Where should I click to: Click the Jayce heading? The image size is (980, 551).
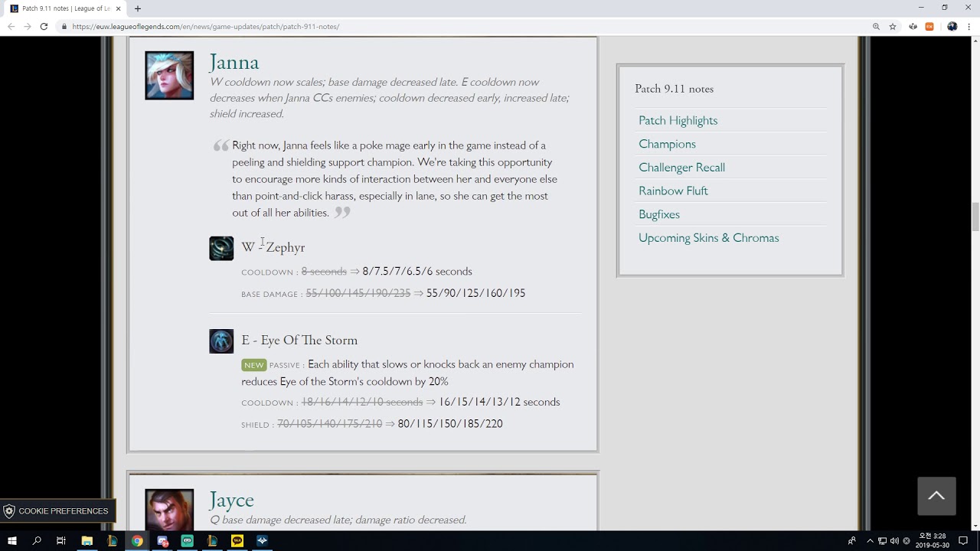[x=231, y=500]
